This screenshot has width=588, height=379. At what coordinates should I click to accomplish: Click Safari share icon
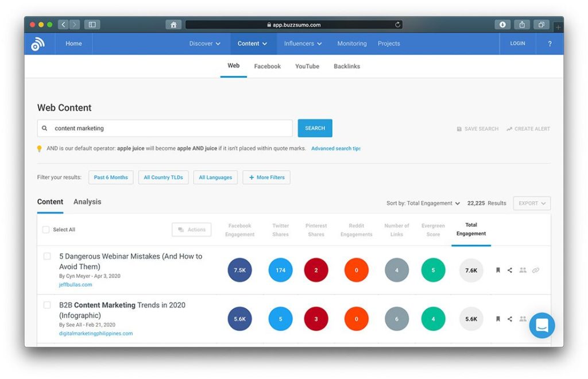[522, 25]
